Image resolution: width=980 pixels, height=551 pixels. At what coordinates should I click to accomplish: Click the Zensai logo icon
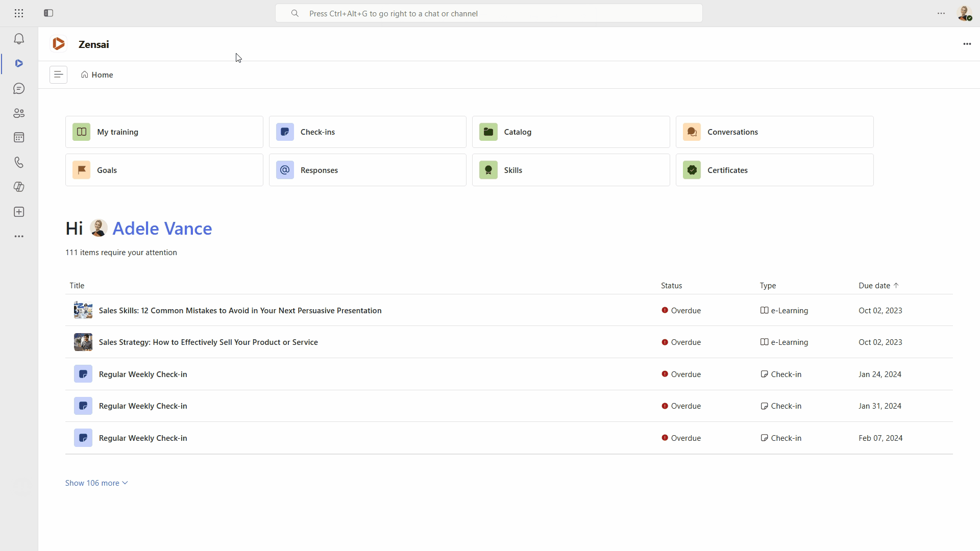59,44
